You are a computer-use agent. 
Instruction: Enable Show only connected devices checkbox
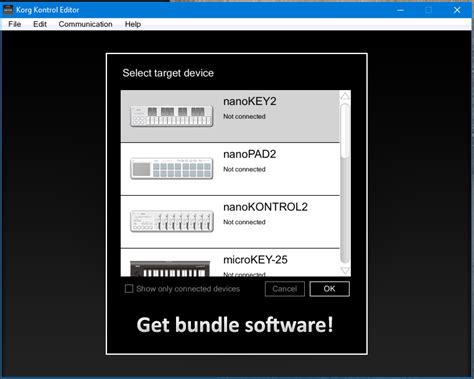click(x=129, y=289)
